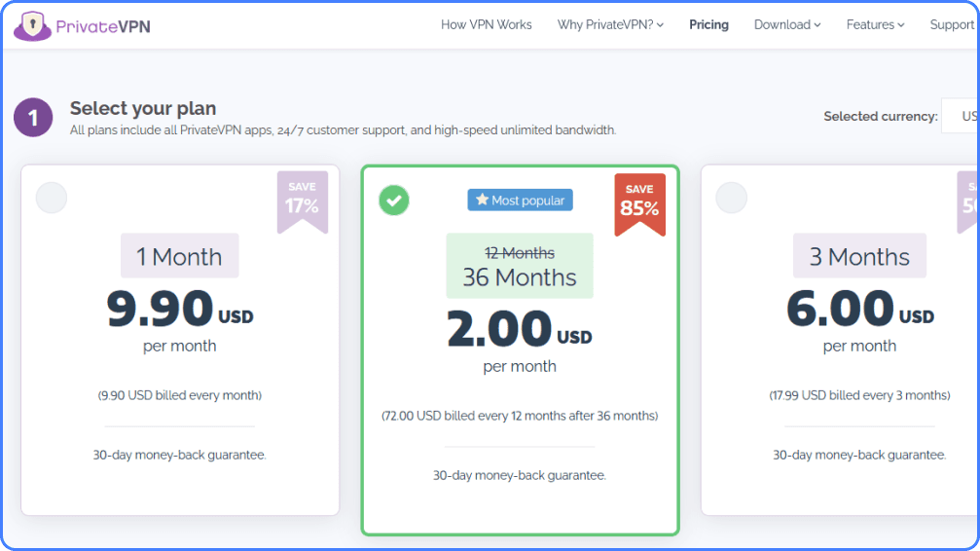Viewport: 980px width, 551px height.
Task: Go to the Pricing page
Action: [x=708, y=25]
